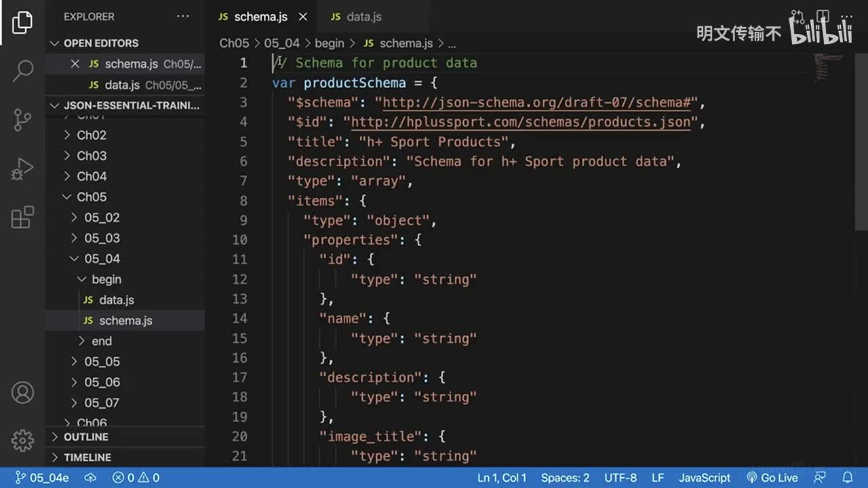Viewport: 868px width, 488px height.
Task: Expand the 05_07 folder
Action: click(125, 403)
